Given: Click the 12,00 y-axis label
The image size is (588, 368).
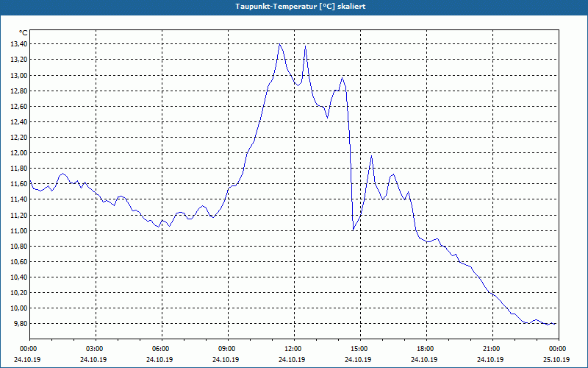Looking at the screenshot, I should (x=19, y=153).
